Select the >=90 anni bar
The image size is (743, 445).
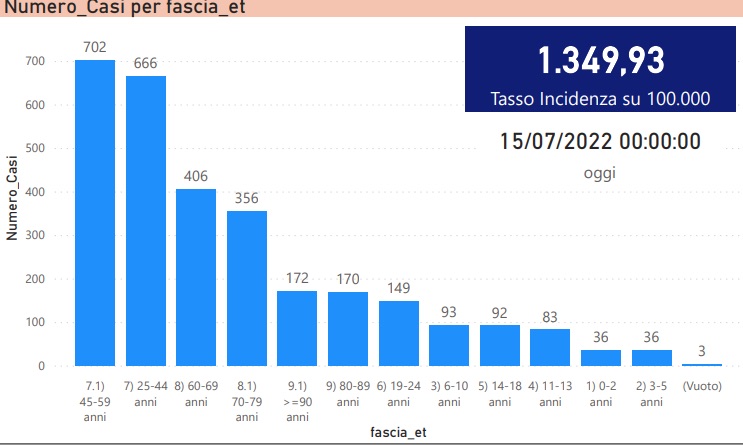tap(297, 328)
